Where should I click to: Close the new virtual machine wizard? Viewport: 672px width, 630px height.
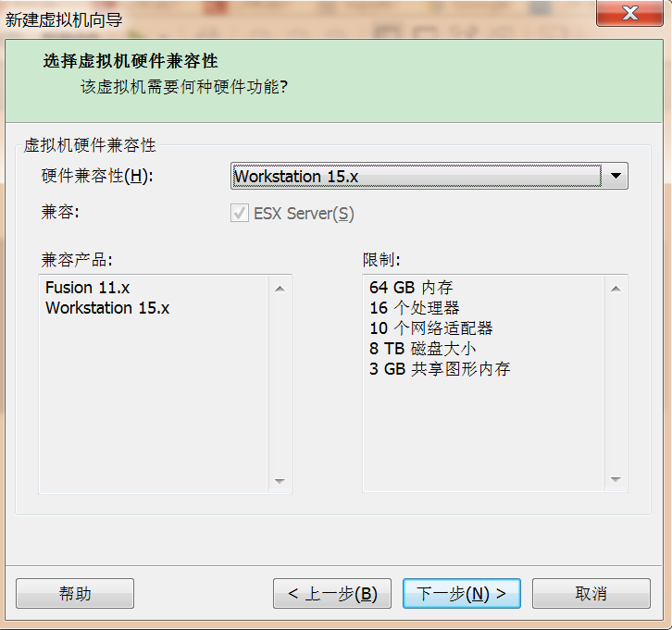pos(629,13)
